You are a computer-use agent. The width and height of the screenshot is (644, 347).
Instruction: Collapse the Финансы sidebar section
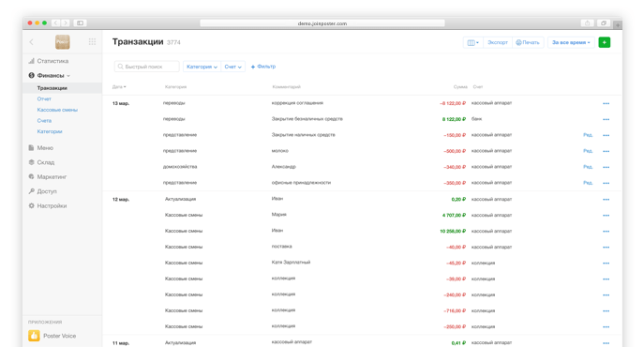[x=50, y=76]
